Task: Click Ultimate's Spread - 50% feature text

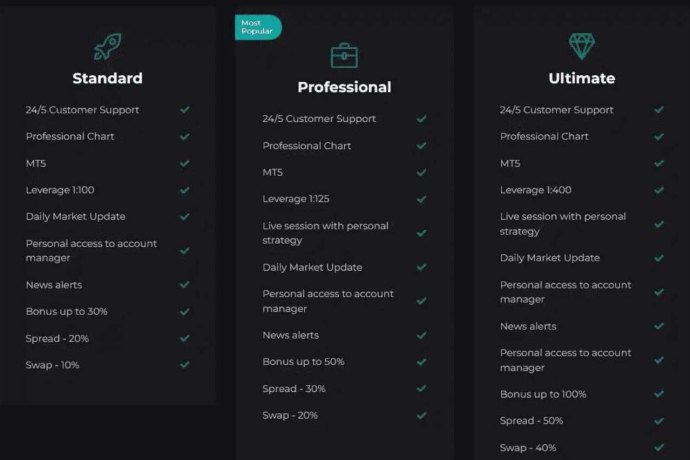Action: click(x=532, y=421)
